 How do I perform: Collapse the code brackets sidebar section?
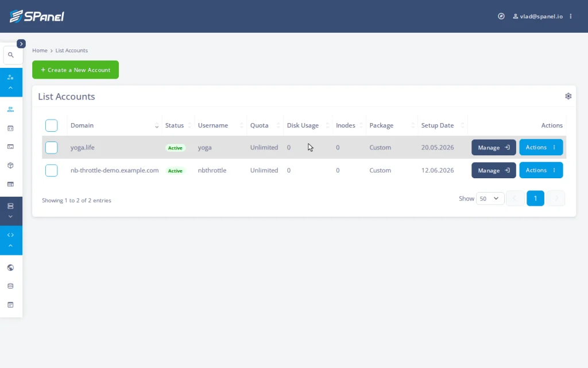coord(11,240)
